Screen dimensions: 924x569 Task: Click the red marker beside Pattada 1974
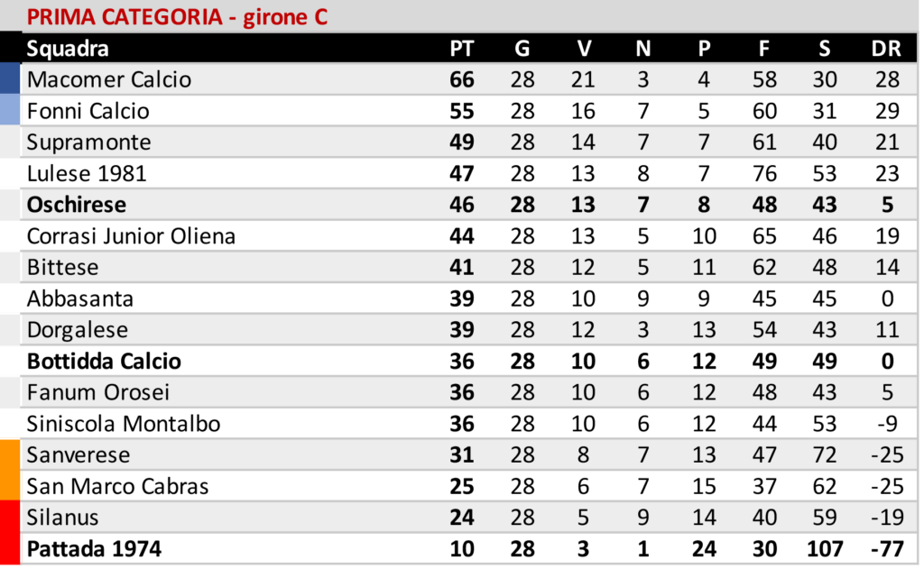[10, 548]
